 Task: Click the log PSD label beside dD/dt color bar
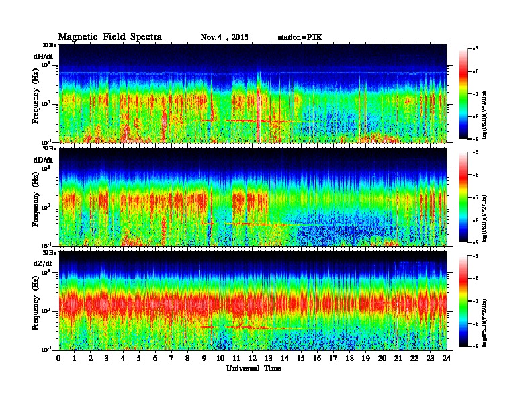click(485, 218)
